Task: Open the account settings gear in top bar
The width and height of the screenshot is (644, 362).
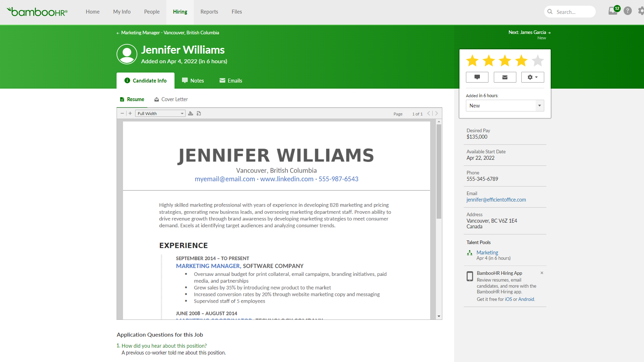Action: 640,11
